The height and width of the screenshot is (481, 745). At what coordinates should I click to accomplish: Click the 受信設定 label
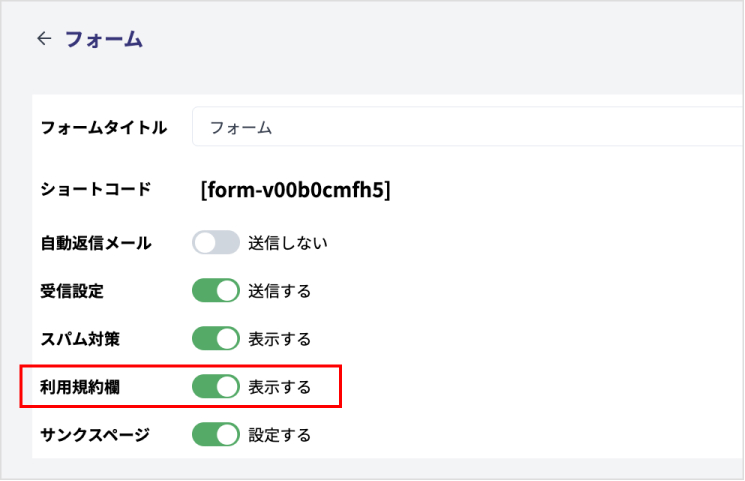click(71, 291)
